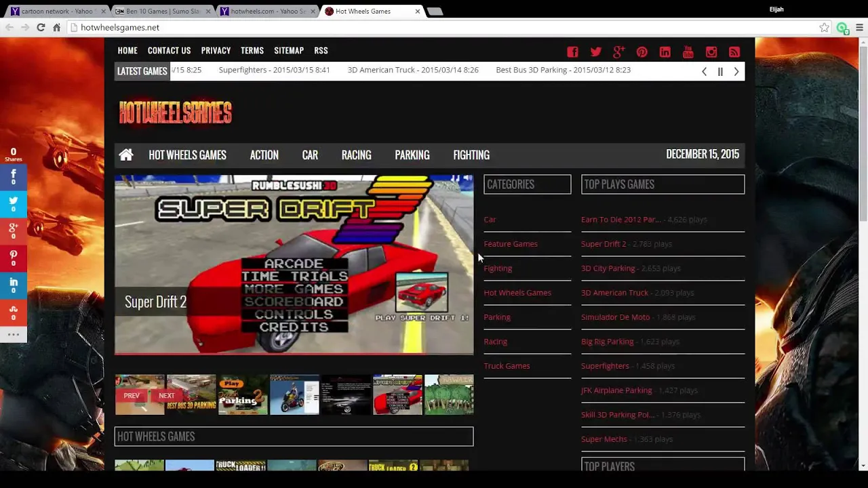
Task: Open JFK Airplane Parking top plays link
Action: (616, 390)
